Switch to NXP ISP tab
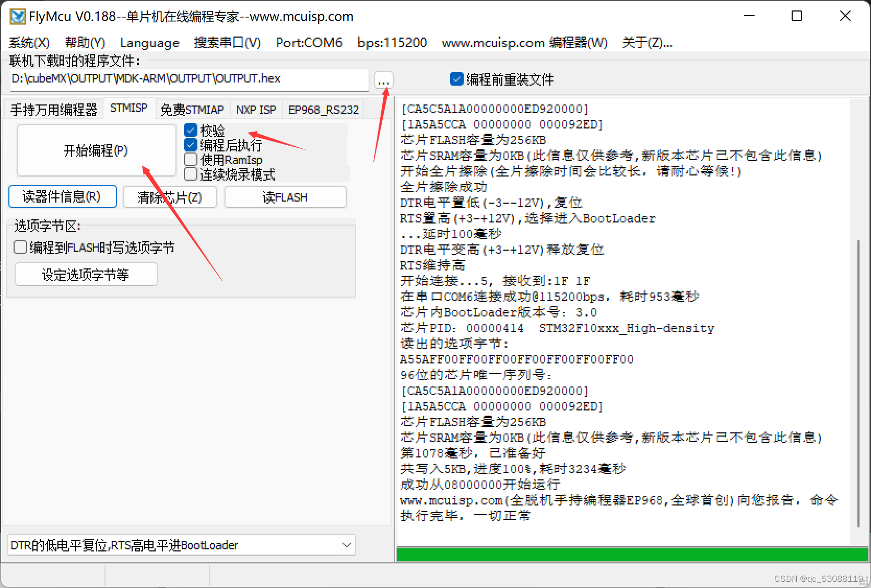The height and width of the screenshot is (588, 871). point(256,110)
